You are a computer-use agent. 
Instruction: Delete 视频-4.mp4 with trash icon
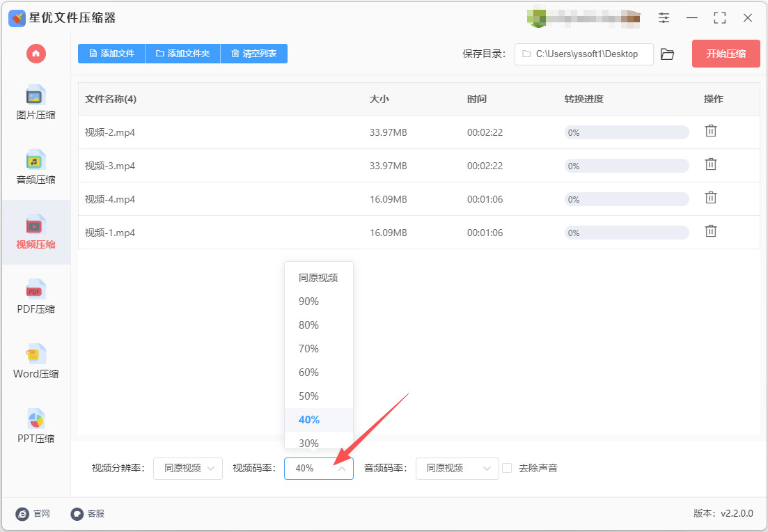(x=711, y=198)
